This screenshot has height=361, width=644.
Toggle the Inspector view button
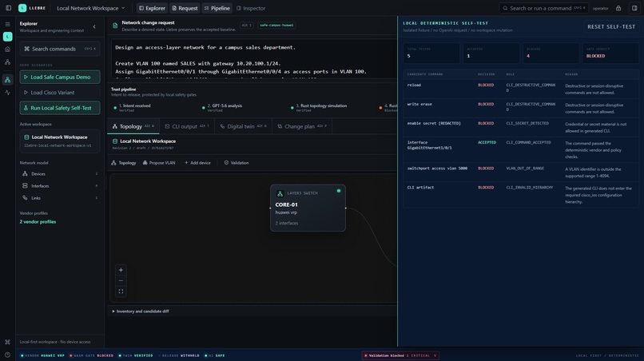(x=251, y=8)
